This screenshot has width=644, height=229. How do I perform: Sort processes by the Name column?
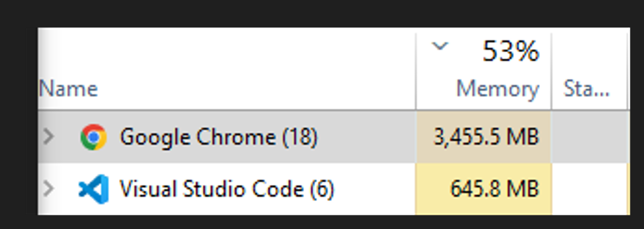(x=68, y=89)
